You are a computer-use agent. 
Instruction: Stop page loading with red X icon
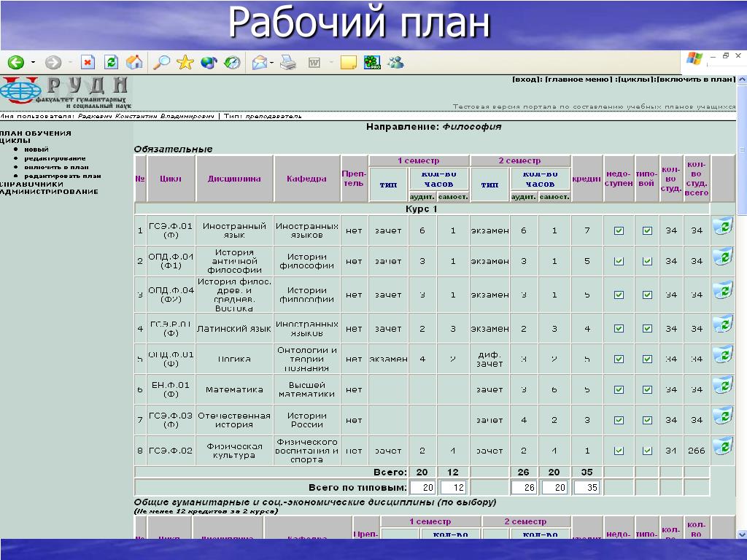(88, 63)
